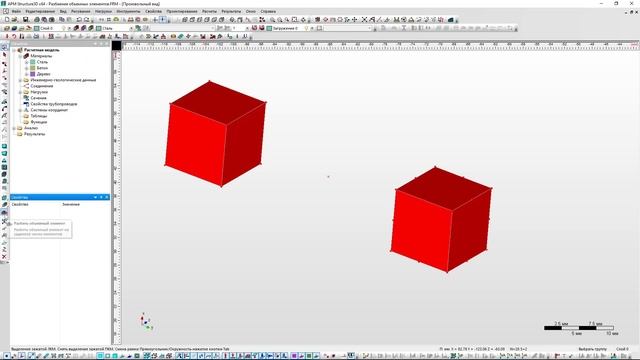Select the arc drawing tool in left toolbar

click(x=4, y=109)
